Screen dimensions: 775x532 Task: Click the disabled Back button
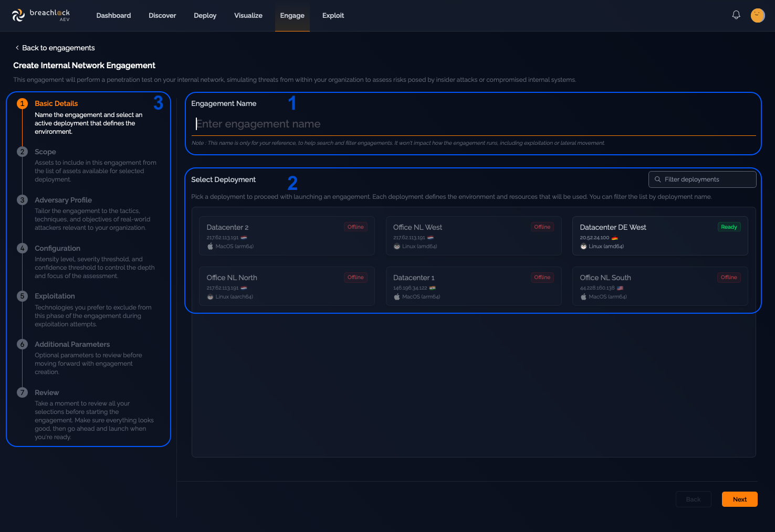[x=693, y=499]
